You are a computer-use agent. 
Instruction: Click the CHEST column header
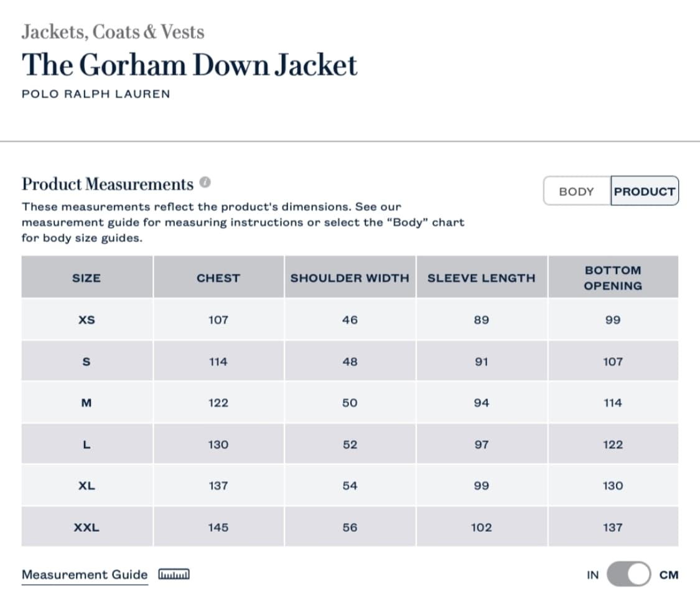(218, 278)
